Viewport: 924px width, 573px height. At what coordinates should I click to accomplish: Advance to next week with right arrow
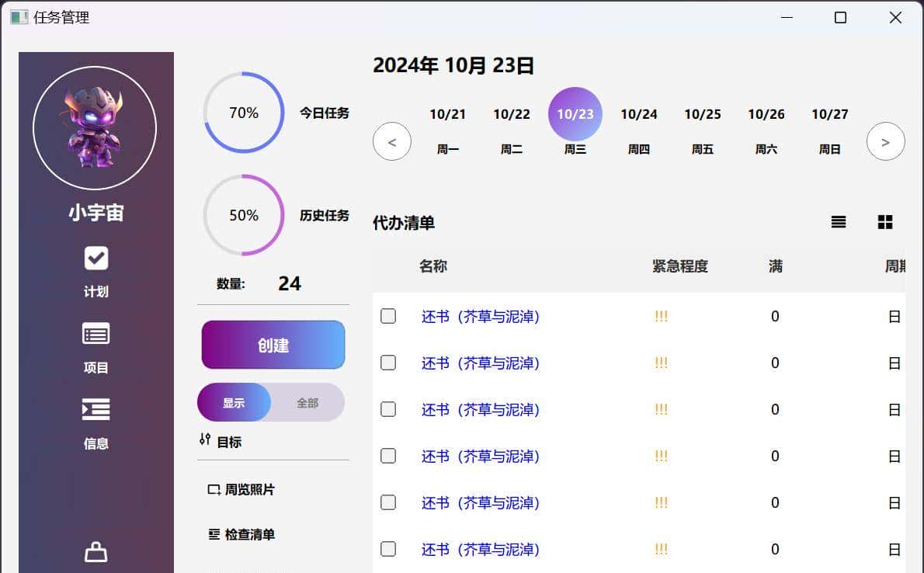[884, 141]
